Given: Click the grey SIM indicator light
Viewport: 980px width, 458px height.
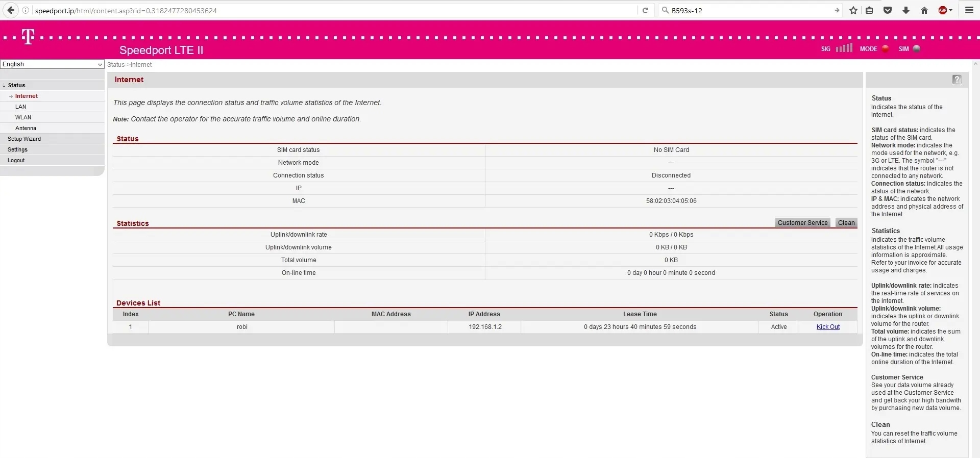Looking at the screenshot, I should 917,48.
